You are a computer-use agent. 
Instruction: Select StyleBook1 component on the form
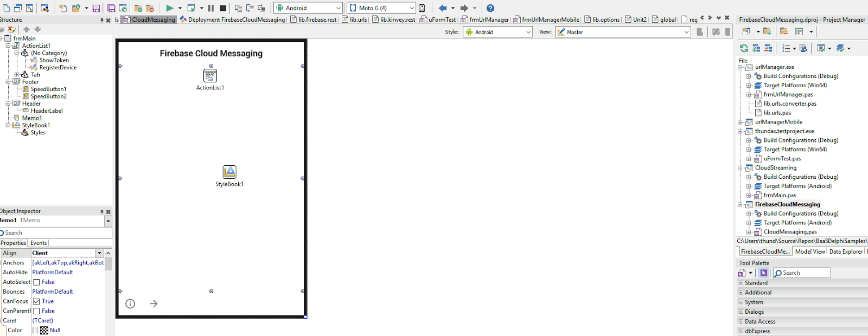point(229,172)
